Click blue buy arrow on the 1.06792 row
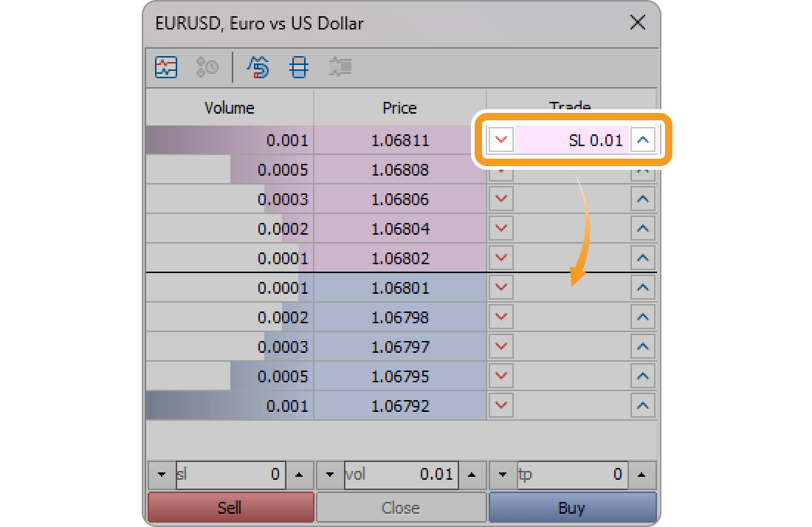This screenshot has width=812, height=527. coord(643,405)
